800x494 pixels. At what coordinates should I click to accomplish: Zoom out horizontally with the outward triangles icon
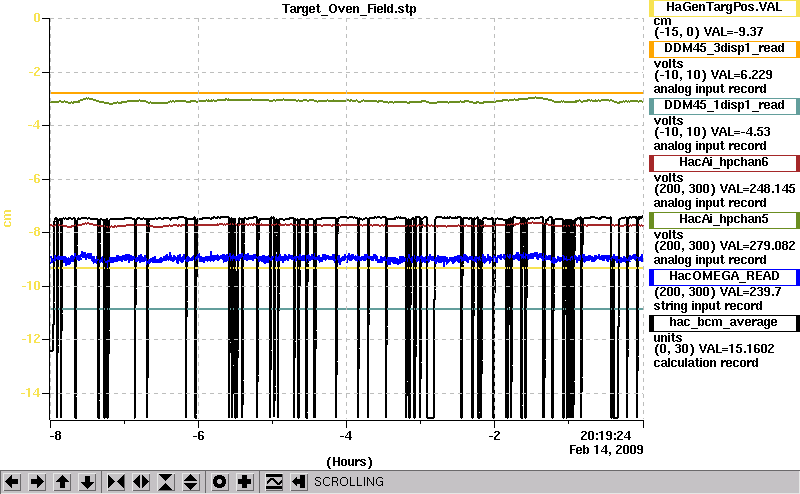tap(141, 482)
